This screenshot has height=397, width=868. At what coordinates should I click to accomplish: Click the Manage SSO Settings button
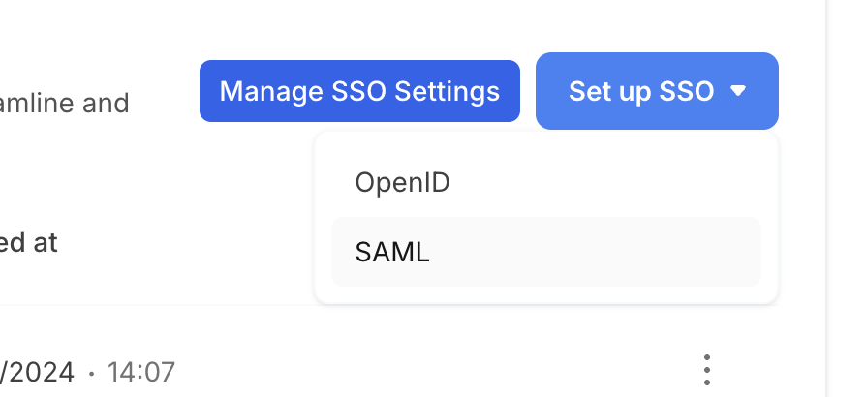pyautogui.click(x=359, y=91)
